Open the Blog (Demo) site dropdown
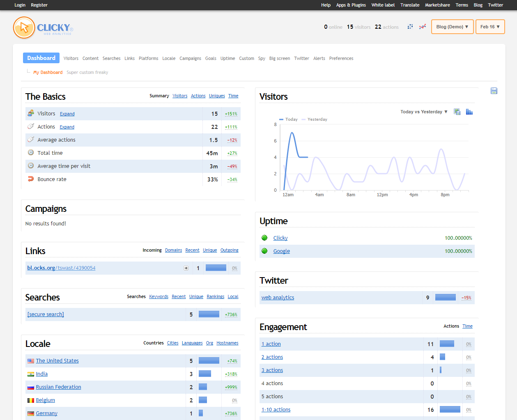Viewport: 517px width, 420px height. (x=452, y=27)
